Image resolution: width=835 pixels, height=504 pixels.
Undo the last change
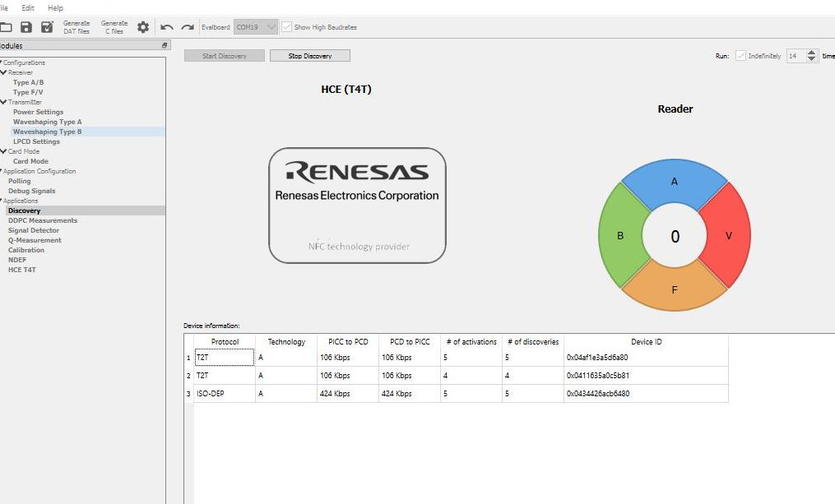click(x=165, y=27)
